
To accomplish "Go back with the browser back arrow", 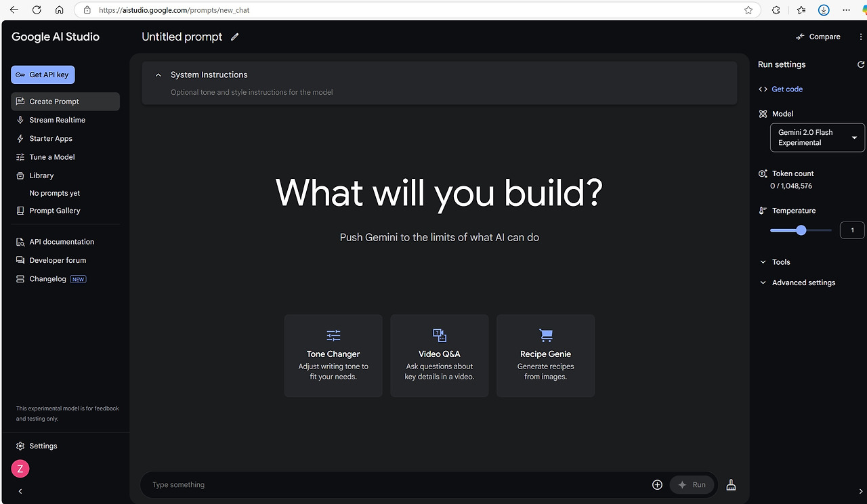I will pyautogui.click(x=15, y=10).
